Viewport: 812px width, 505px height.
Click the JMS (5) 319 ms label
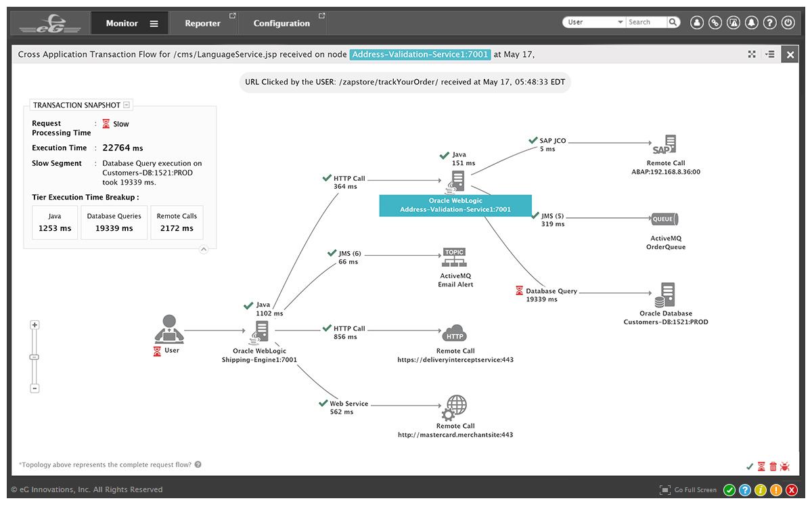[x=553, y=220]
